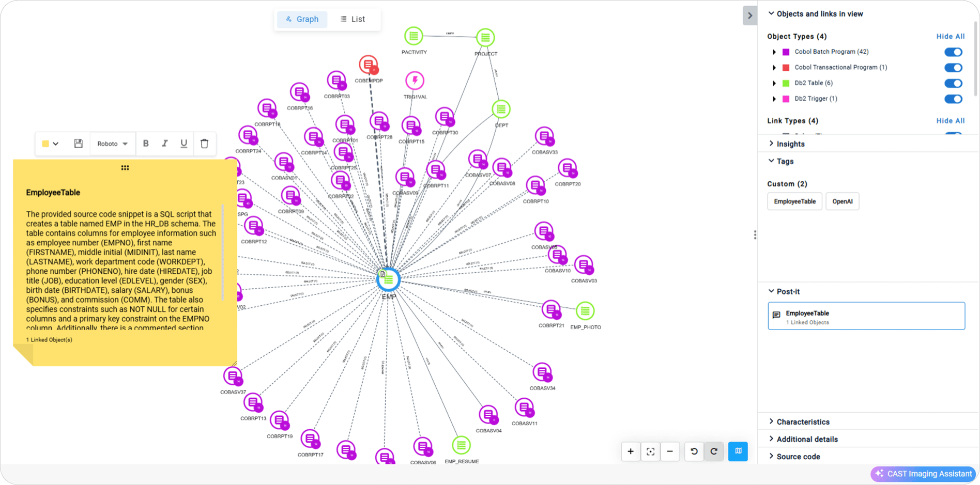Screen dimensions: 980x485
Task: Toggle Db2 Table visibility switch
Action: pos(953,83)
